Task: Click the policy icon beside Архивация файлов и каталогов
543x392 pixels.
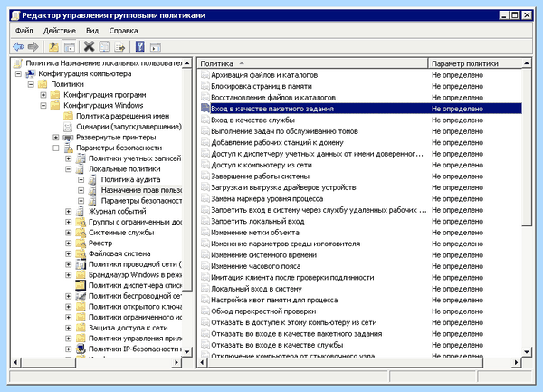Action: 205,75
